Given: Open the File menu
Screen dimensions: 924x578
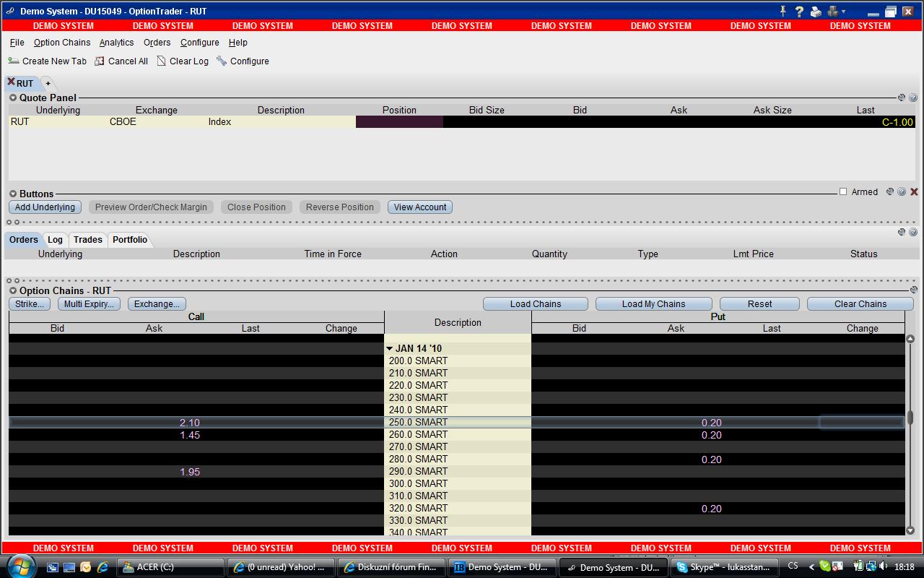Looking at the screenshot, I should pos(17,43).
